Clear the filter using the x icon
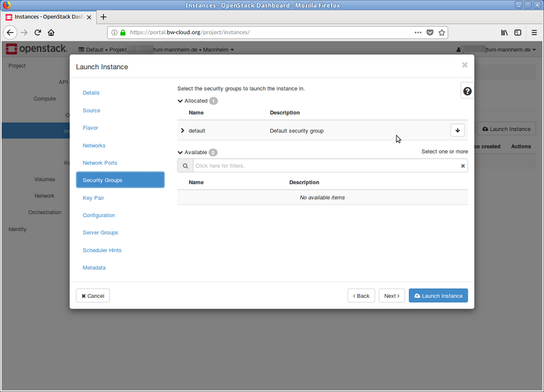 462,165
